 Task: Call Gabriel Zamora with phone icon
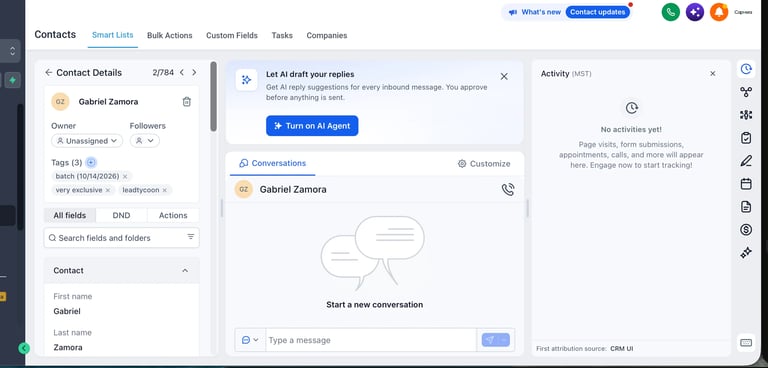click(508, 190)
